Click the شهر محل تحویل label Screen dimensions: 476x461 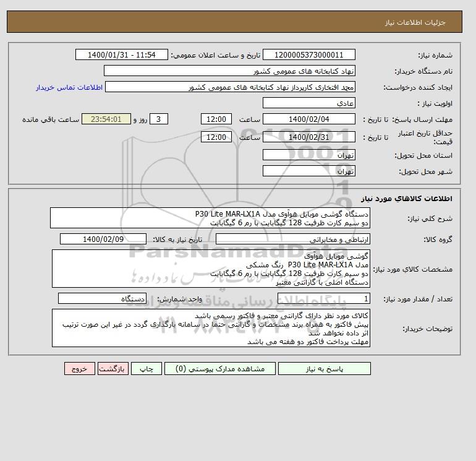tap(425, 171)
